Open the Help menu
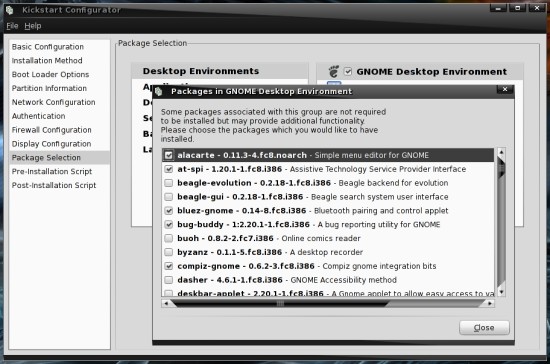This screenshot has height=364, width=550. tap(33, 26)
